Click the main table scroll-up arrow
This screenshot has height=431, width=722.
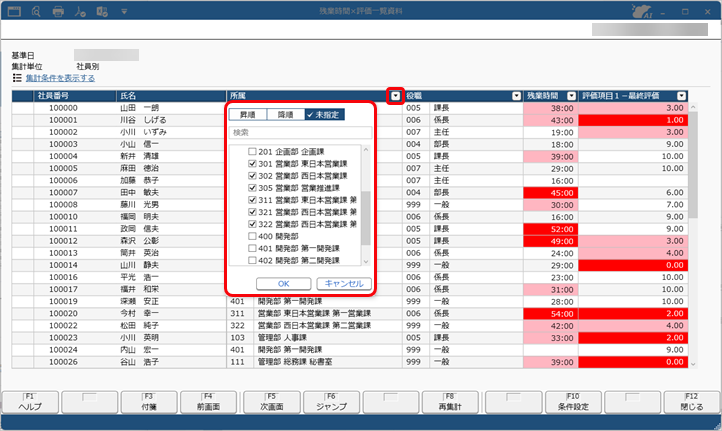[x=693, y=107]
